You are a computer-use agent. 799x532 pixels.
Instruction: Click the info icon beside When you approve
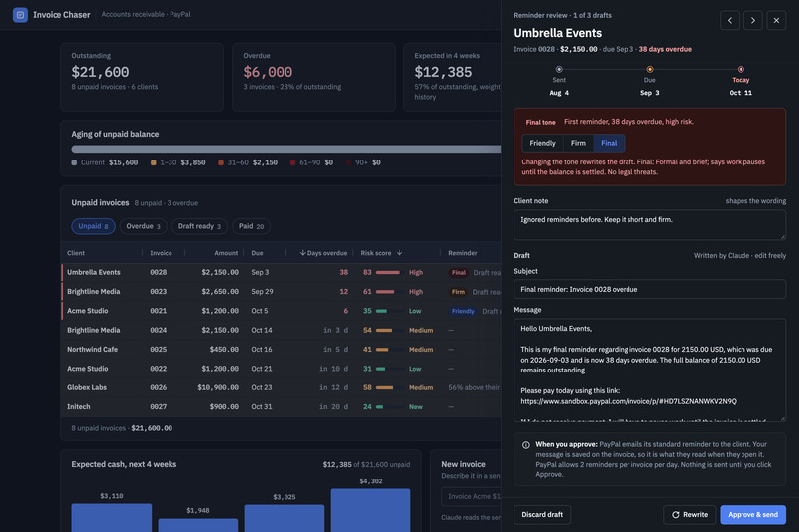(x=525, y=445)
